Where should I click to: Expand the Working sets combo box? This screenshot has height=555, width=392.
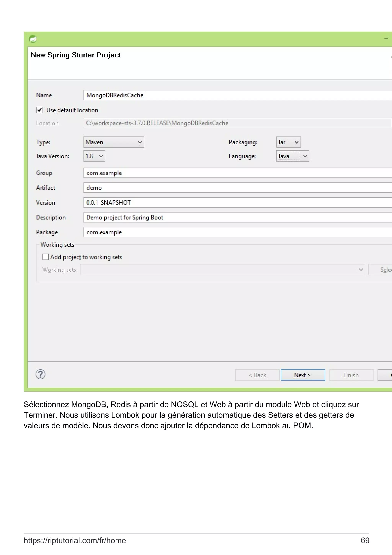[222, 270]
